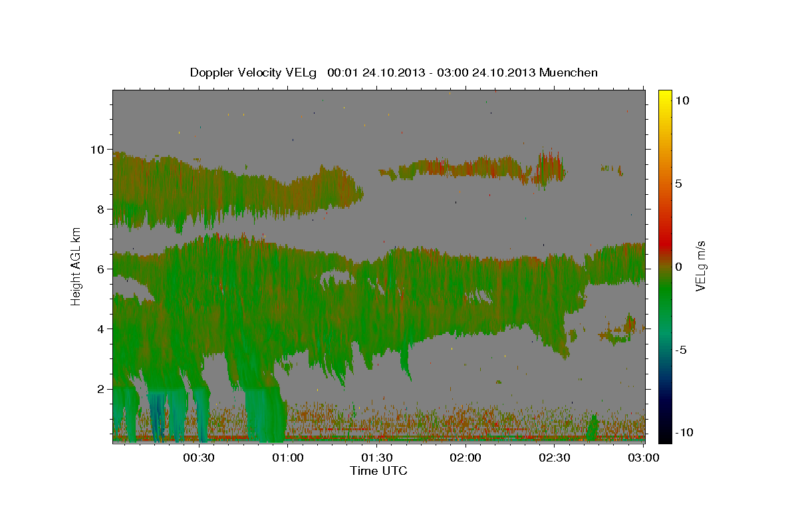Click the colorbar value 0 label
798x532 pixels.
[x=679, y=266]
